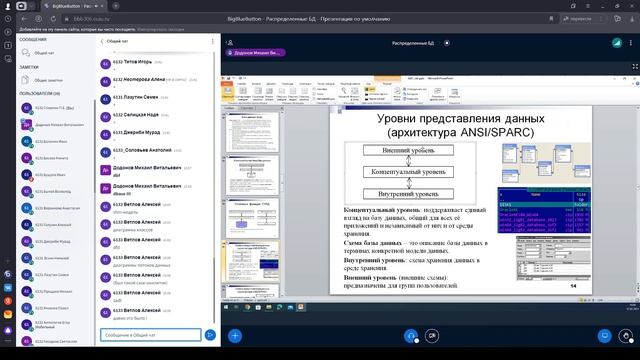Screen dimensions: 640x360
Task: Open chat options three-dot menu
Action: point(212,41)
